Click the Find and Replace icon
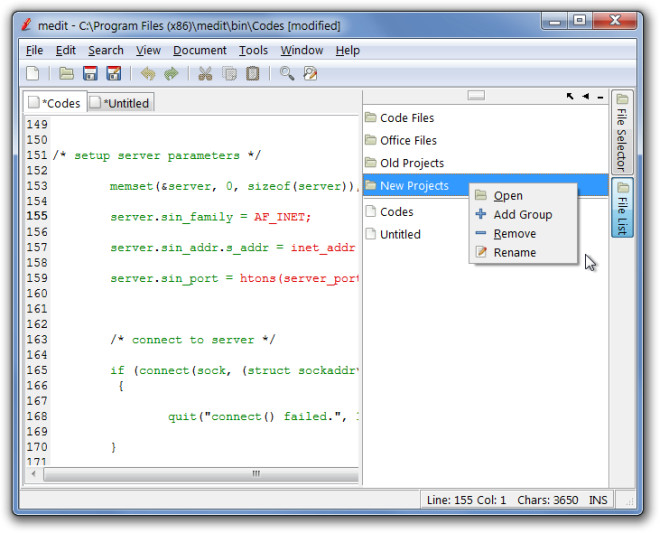The height and width of the screenshot is (533, 660). (x=310, y=74)
